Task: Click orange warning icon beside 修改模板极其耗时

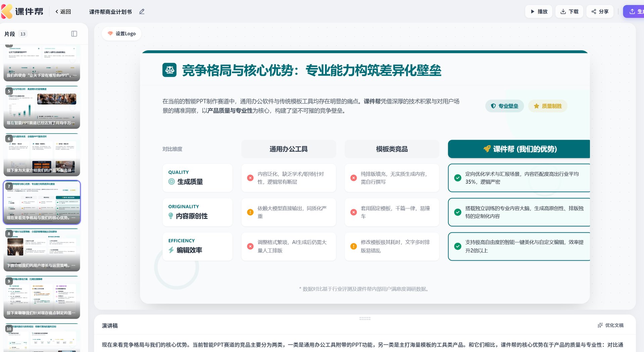Action: pos(354,246)
